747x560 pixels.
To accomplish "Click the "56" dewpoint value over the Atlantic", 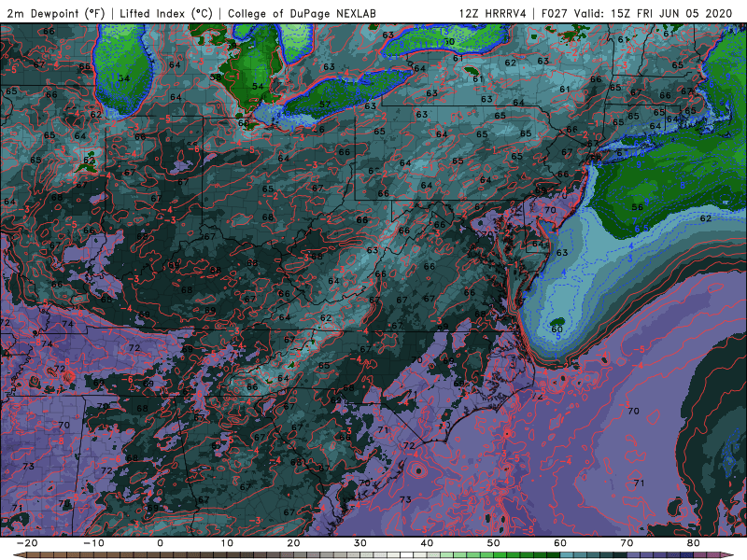I will coord(637,207).
